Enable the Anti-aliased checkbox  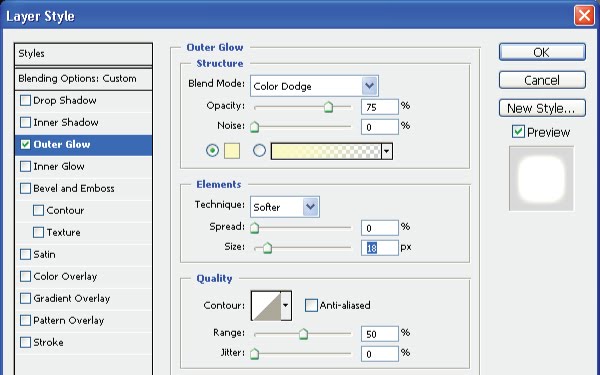(x=311, y=305)
